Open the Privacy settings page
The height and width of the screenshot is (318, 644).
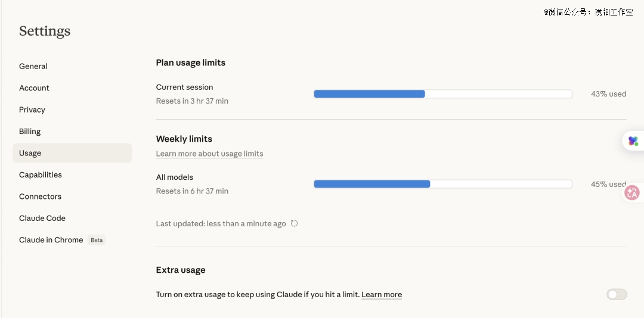(x=32, y=110)
